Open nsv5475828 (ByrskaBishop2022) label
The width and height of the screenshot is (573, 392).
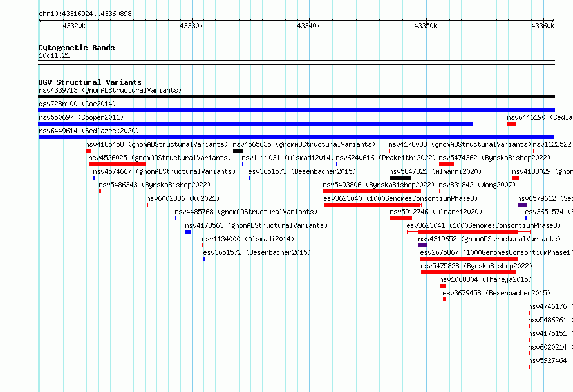point(476,266)
